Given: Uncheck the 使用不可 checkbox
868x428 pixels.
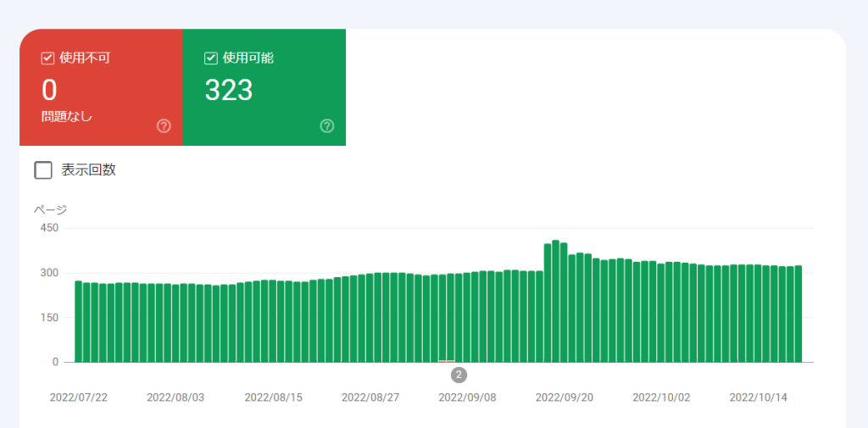Looking at the screenshot, I should [x=47, y=58].
